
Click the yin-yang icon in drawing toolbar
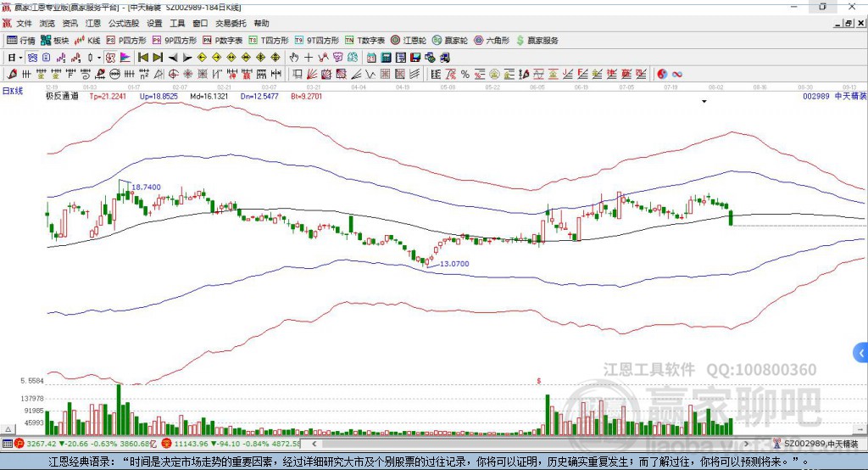tap(662, 75)
